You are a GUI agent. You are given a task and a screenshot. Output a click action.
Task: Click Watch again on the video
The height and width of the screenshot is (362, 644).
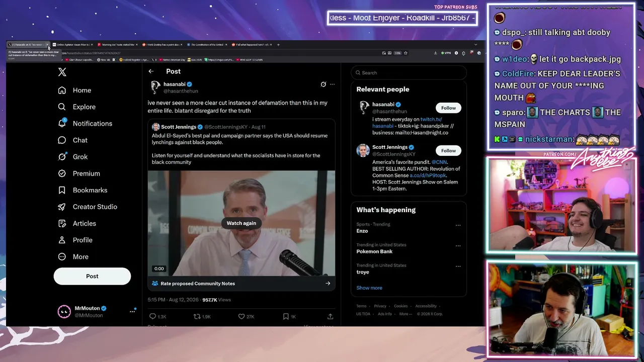tap(242, 223)
